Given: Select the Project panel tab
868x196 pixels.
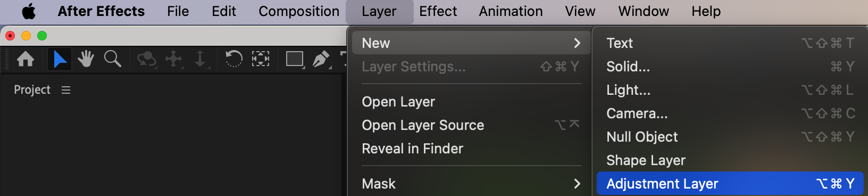Looking at the screenshot, I should point(32,90).
